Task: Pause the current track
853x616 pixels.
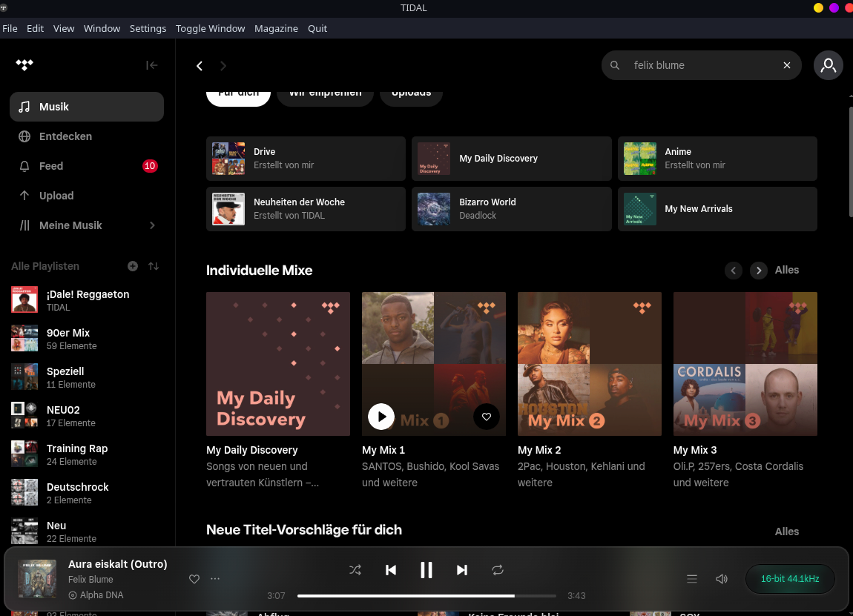Action: pyautogui.click(x=426, y=570)
